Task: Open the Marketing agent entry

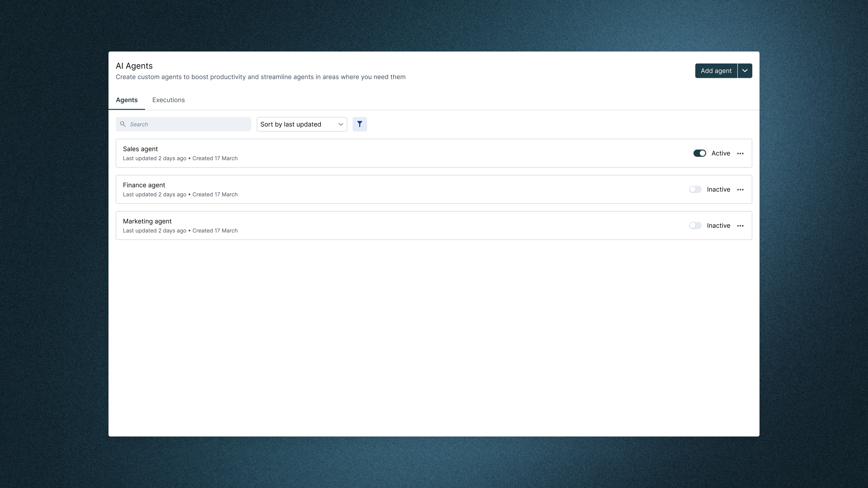Action: pyautogui.click(x=147, y=221)
